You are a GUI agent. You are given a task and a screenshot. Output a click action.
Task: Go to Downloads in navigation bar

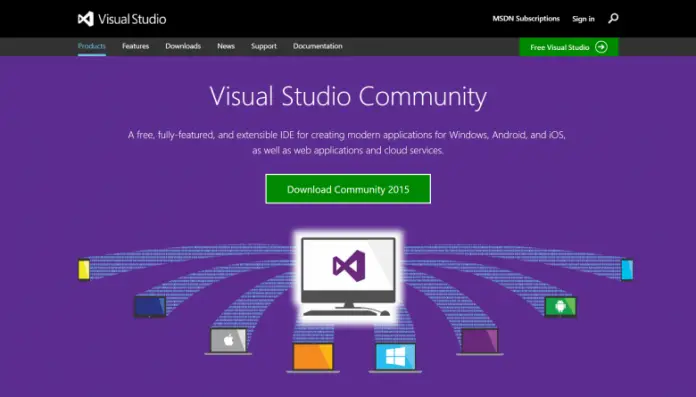tap(183, 46)
